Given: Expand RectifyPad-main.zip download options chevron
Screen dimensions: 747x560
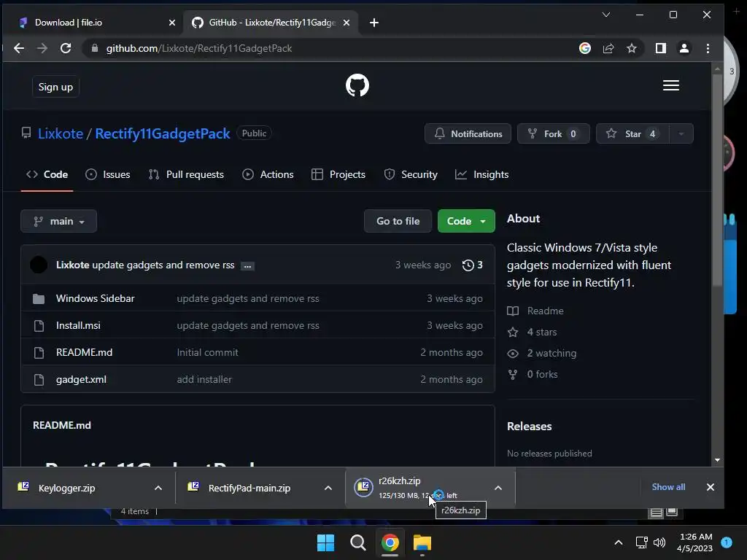Looking at the screenshot, I should [x=328, y=488].
